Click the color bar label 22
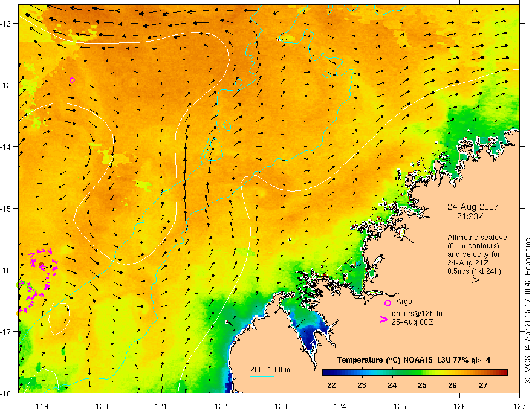This screenshot has height=411, width=532. 331,385
